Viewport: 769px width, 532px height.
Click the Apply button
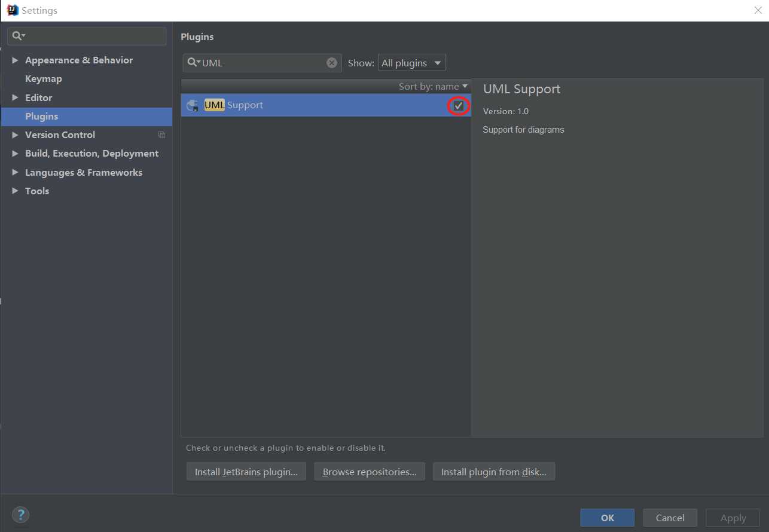(733, 518)
